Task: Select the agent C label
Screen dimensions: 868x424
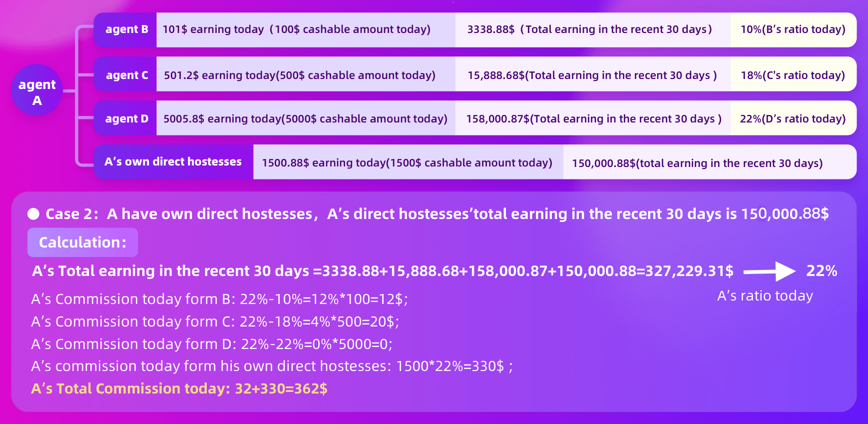Action: click(x=126, y=75)
